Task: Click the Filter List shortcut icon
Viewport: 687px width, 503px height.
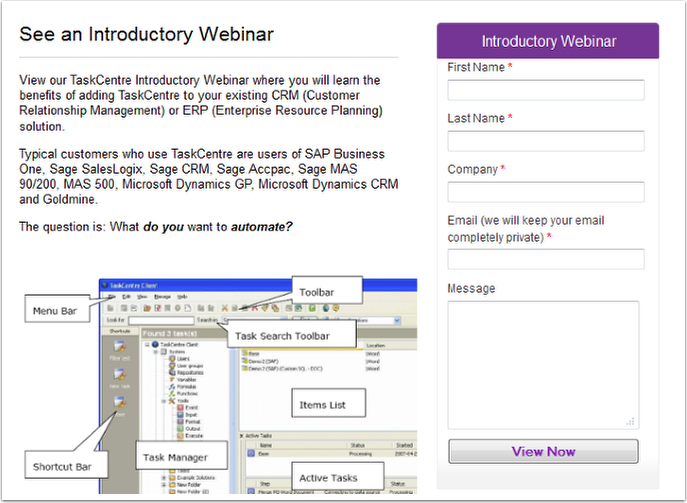Action: [x=120, y=348]
